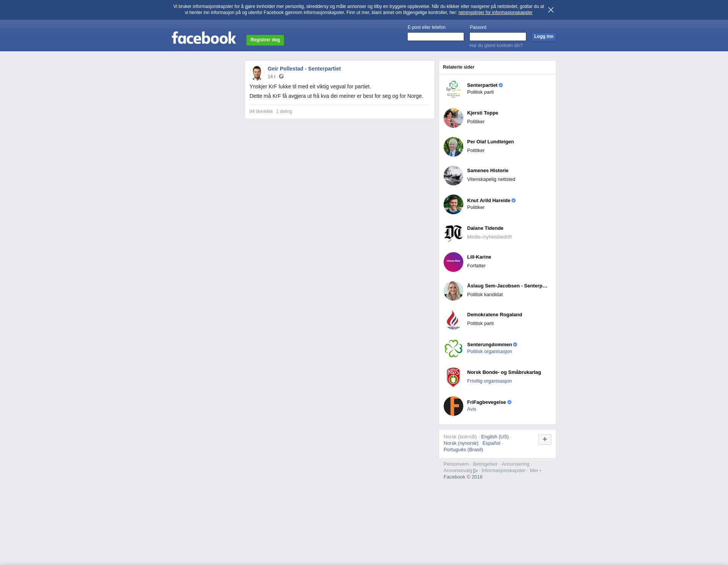The width and height of the screenshot is (728, 565).
Task: Click the Politisk organisasjon category link
Action: pos(490,352)
